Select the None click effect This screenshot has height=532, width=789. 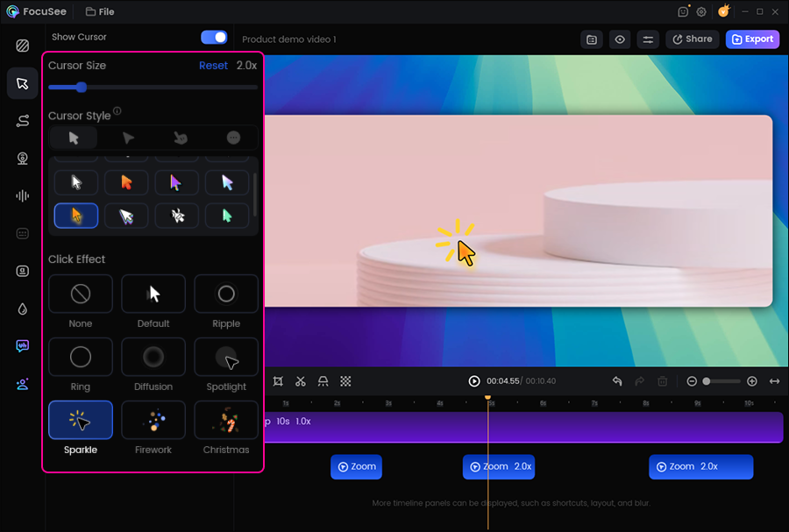(x=81, y=294)
